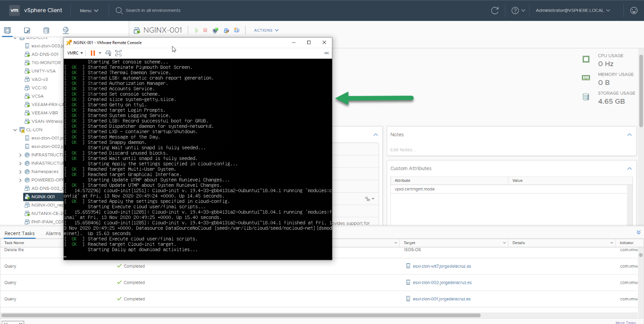Image resolution: width=644 pixels, height=324 pixels.
Task: Click the Take Snapshot icon beside NGINX-001
Action: (x=237, y=30)
